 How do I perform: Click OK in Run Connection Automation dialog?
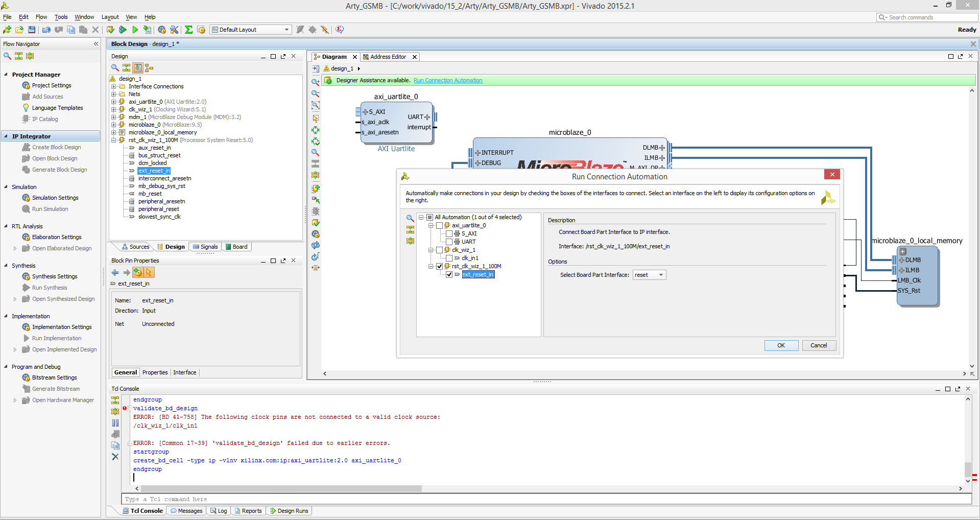click(781, 345)
